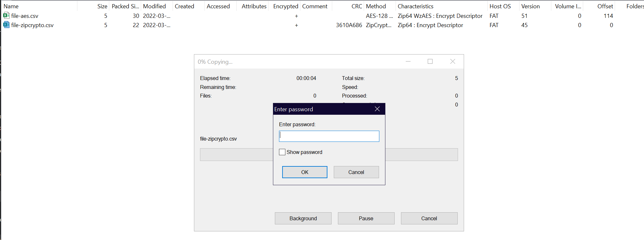
Task: Close the Enter password dialog
Action: 377,109
